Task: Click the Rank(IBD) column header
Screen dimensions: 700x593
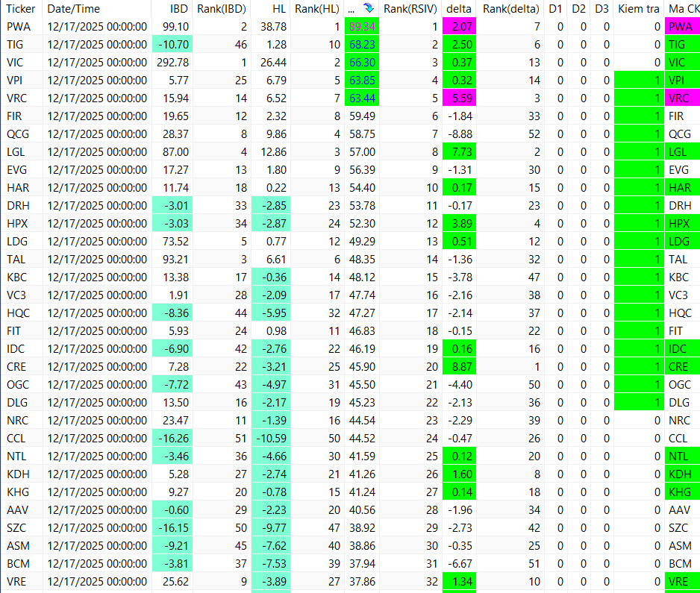Action: pyautogui.click(x=222, y=8)
